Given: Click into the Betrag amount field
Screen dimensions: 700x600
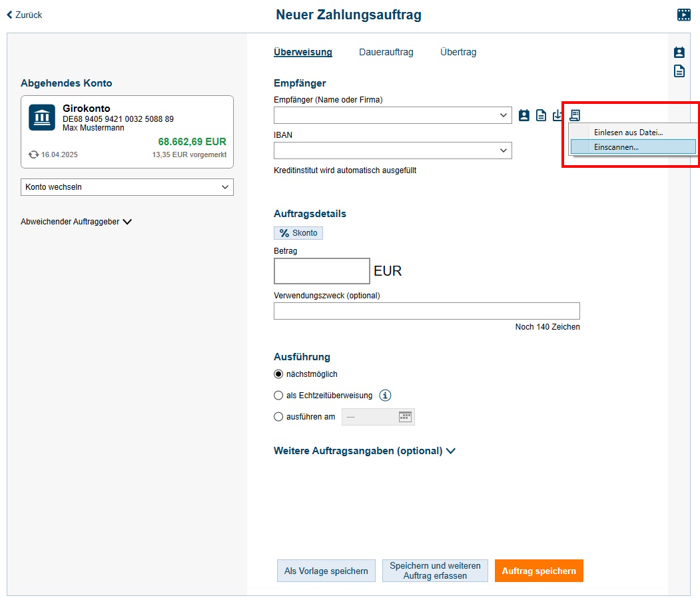Looking at the screenshot, I should (322, 271).
